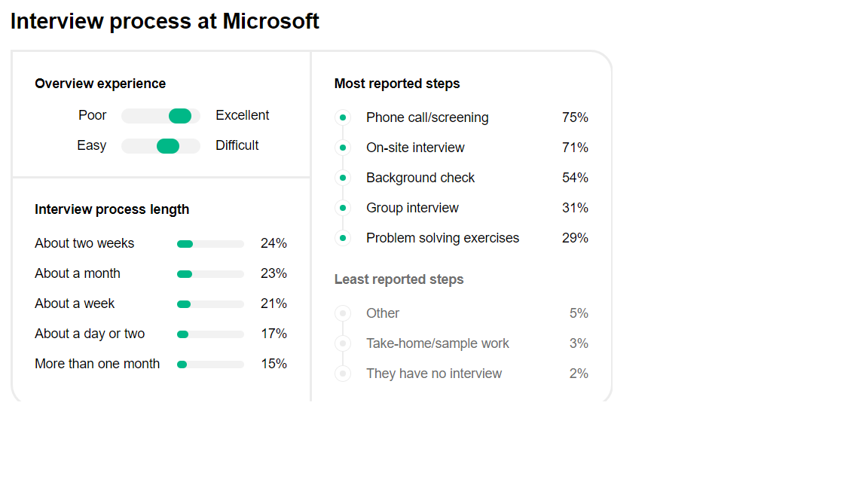Click the About a day or two bar
Viewport: 868px width, 488px height.
pyautogui.click(x=210, y=334)
